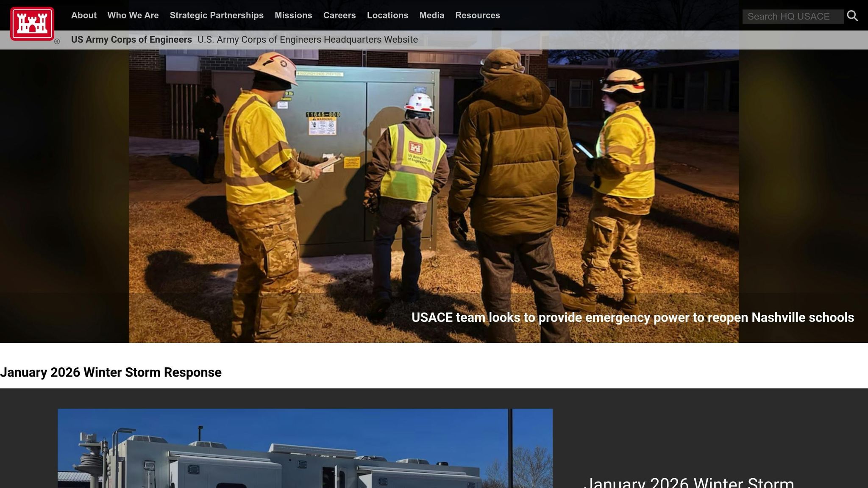The width and height of the screenshot is (868, 488).
Task: Expand the Resources navigation section
Action: [478, 15]
